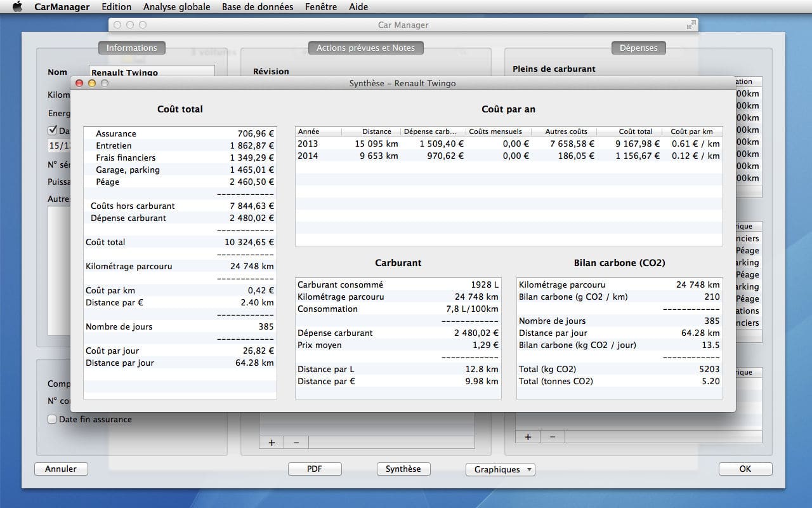Add entry with plus button under Révision list
The width and height of the screenshot is (812, 508).
[272, 443]
